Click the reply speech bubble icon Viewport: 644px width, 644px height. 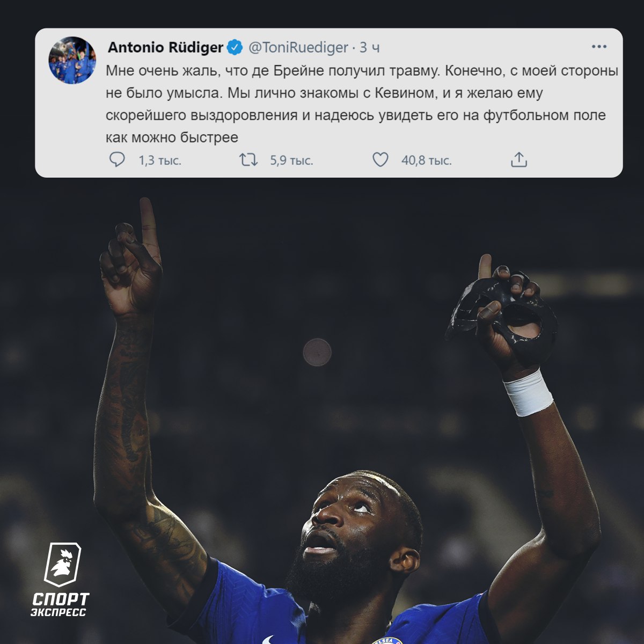point(116,160)
